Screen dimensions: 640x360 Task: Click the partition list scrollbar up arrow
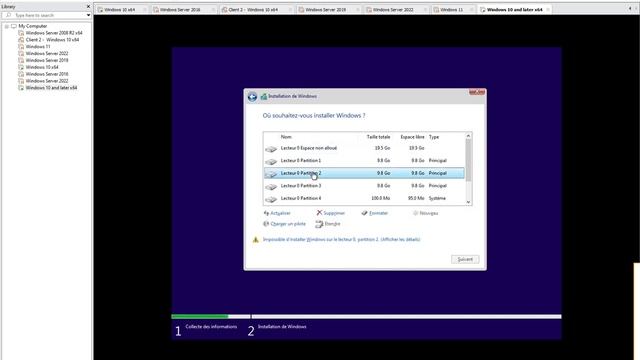point(468,136)
